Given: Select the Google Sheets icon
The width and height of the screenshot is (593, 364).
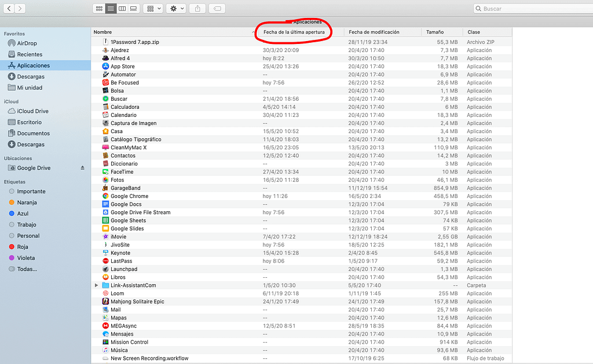Looking at the screenshot, I should tap(105, 220).
